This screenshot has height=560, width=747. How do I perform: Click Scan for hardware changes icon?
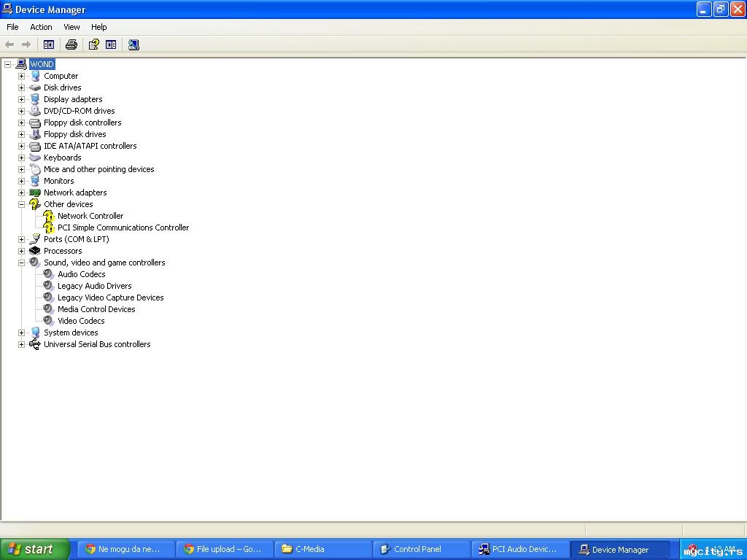click(x=134, y=44)
